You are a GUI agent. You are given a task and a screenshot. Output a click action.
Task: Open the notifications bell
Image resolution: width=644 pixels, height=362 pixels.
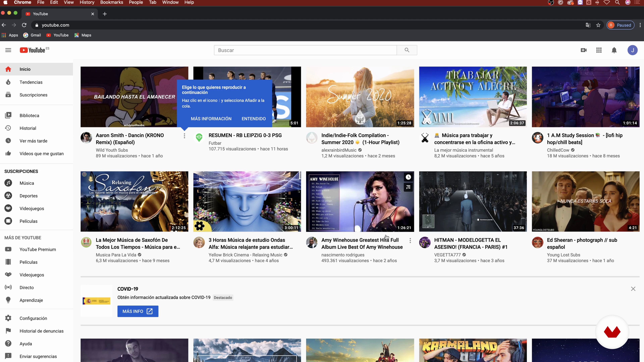(x=614, y=50)
